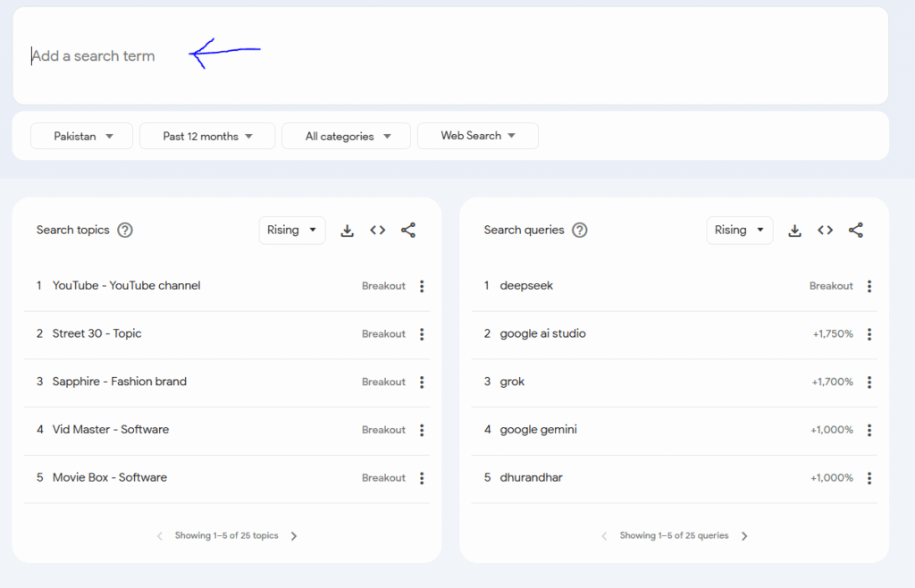
Task: Share the Search queries card
Action: click(856, 231)
